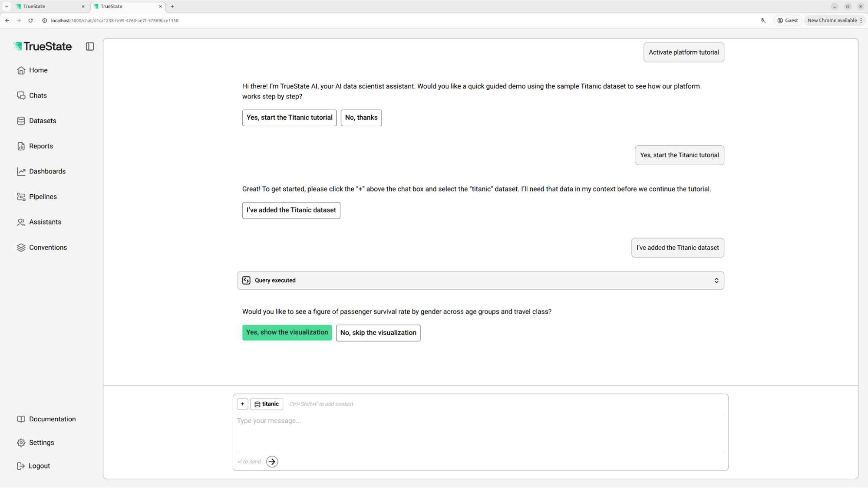Image resolution: width=868 pixels, height=488 pixels.
Task: Click Yes, show the visualization
Action: click(287, 333)
